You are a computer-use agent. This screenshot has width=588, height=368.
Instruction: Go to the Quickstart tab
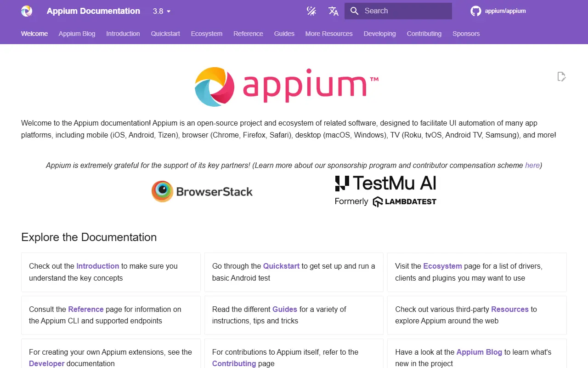[165, 34]
